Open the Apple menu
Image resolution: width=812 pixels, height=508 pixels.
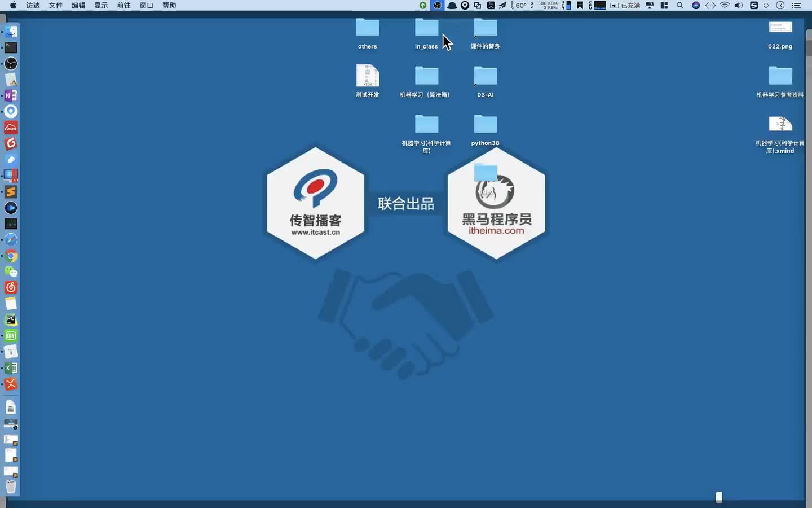tap(13, 5)
